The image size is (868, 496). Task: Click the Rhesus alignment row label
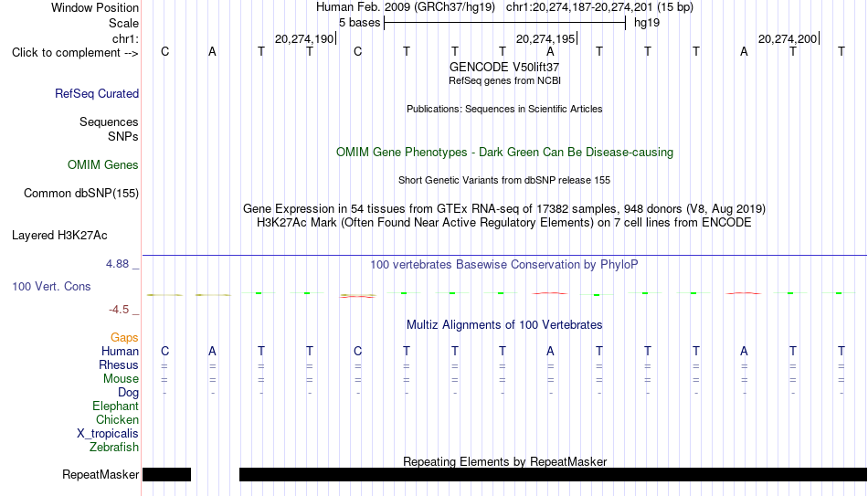point(119,365)
